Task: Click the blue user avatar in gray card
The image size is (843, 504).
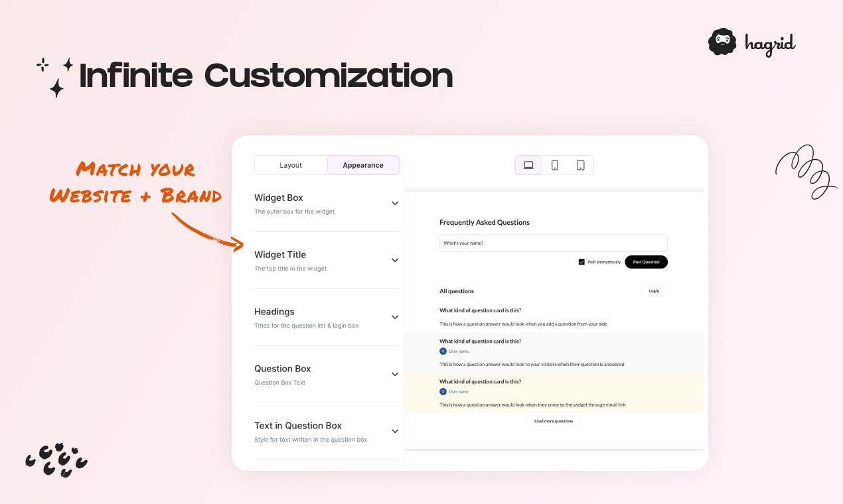Action: [443, 351]
